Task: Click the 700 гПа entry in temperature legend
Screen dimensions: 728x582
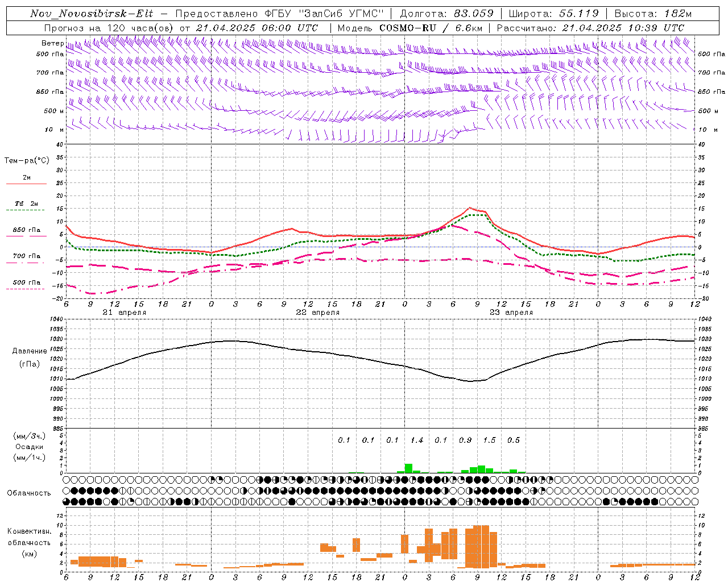Action: tap(26, 256)
